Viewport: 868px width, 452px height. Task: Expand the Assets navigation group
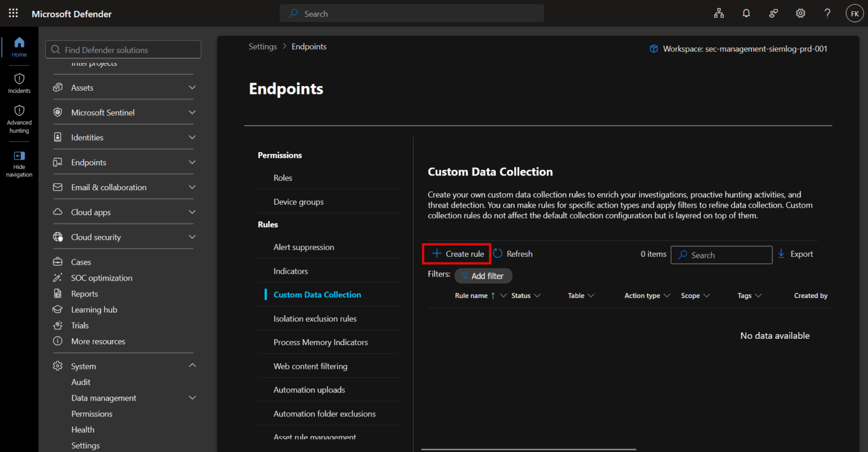click(x=192, y=88)
